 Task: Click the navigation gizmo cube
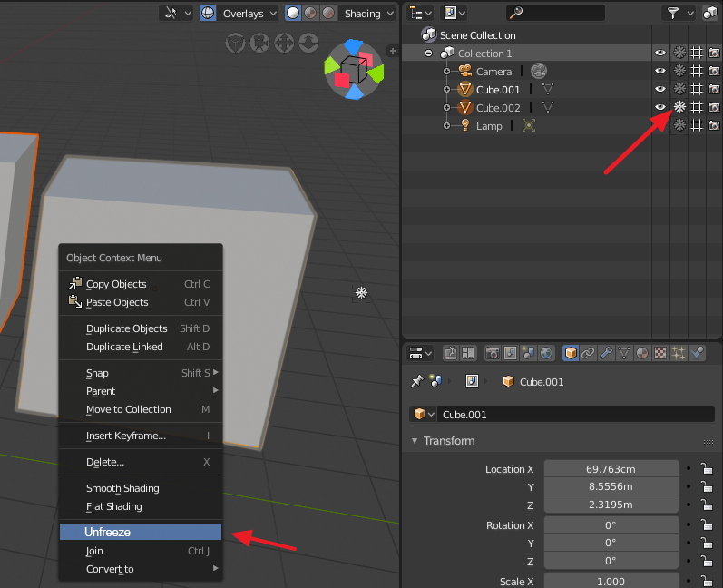354,70
